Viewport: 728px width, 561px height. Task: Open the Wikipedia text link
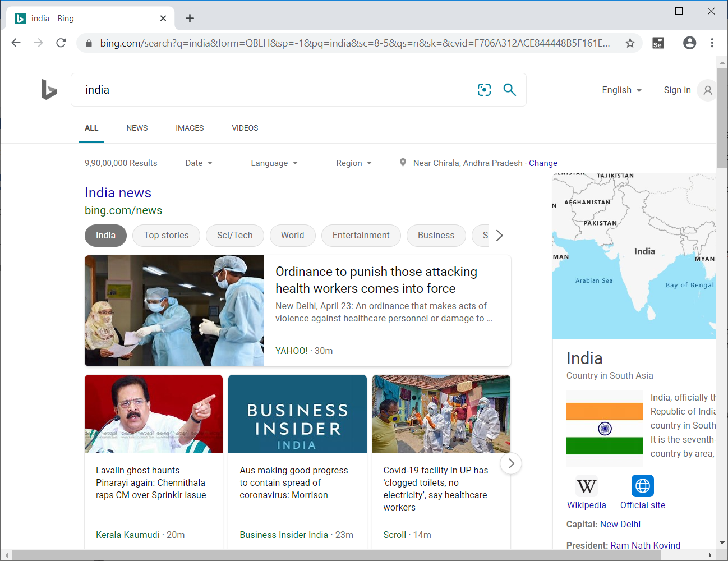587,505
